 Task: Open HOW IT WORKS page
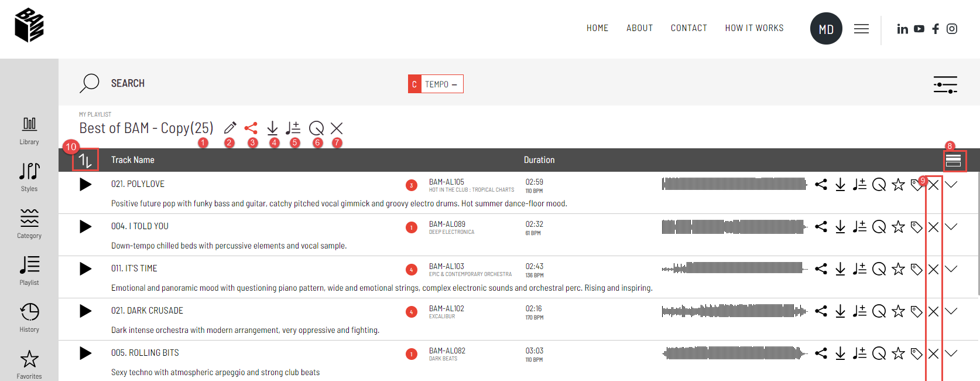755,28
